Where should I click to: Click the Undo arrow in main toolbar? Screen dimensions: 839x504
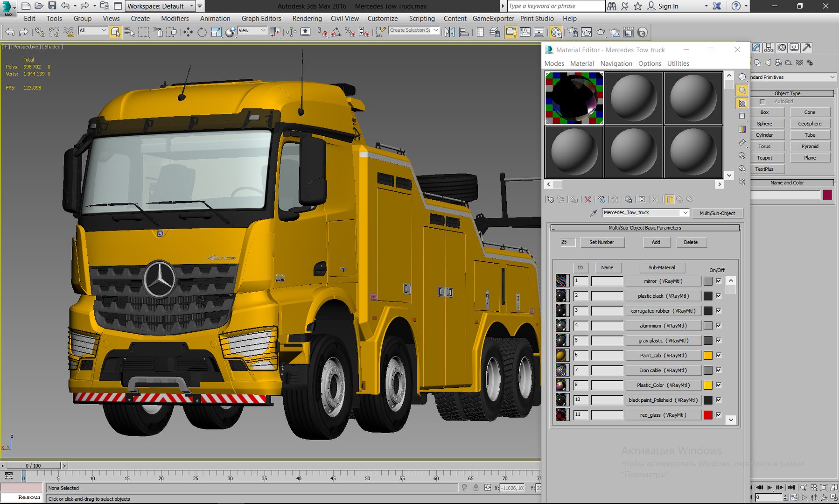10,32
